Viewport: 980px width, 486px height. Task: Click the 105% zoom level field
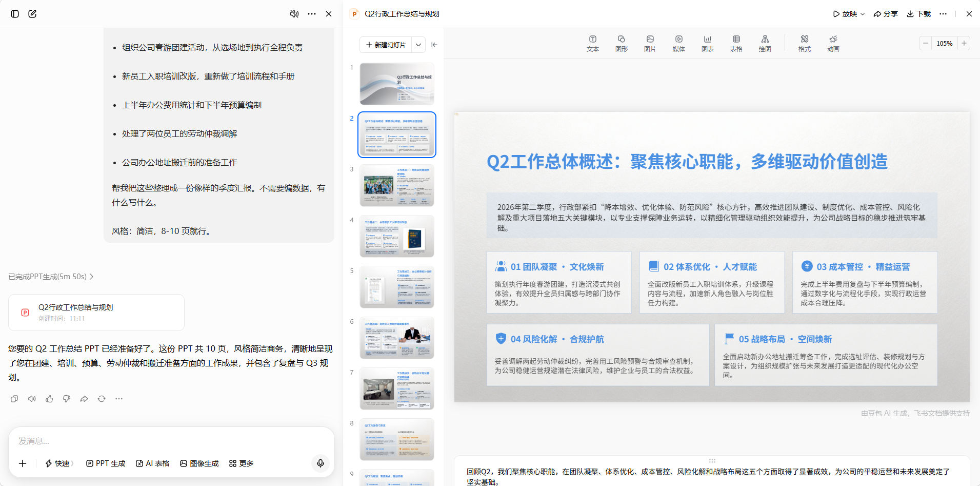[x=945, y=44]
